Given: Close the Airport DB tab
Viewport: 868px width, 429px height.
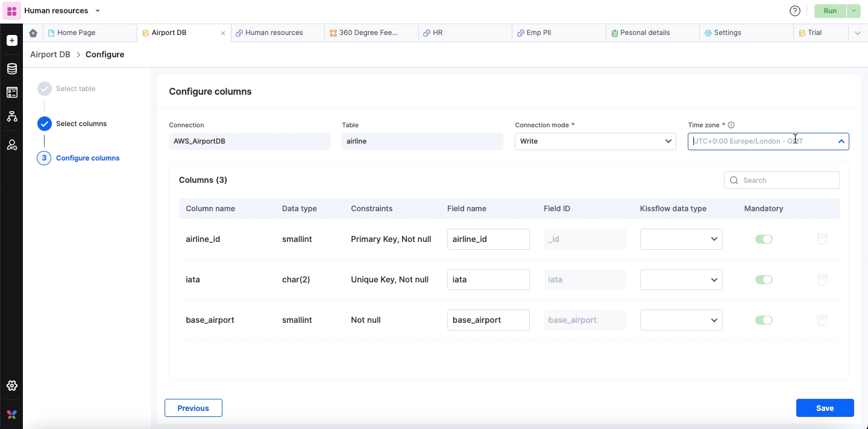Looking at the screenshot, I should pyautogui.click(x=222, y=33).
